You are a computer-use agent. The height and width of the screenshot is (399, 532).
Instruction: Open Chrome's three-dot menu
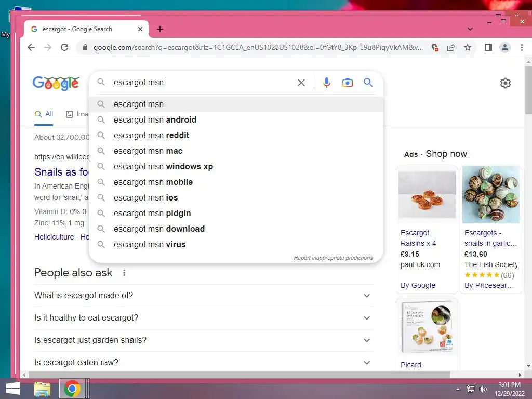pos(522,47)
